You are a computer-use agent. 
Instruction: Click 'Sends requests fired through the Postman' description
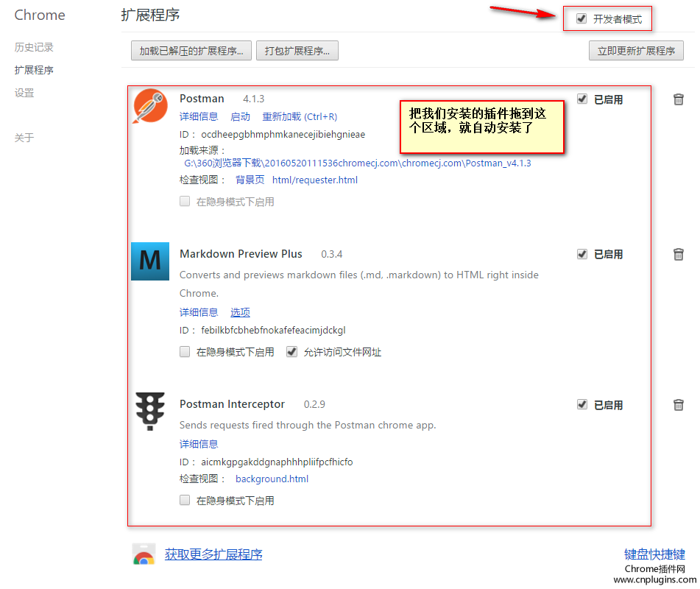(x=308, y=425)
